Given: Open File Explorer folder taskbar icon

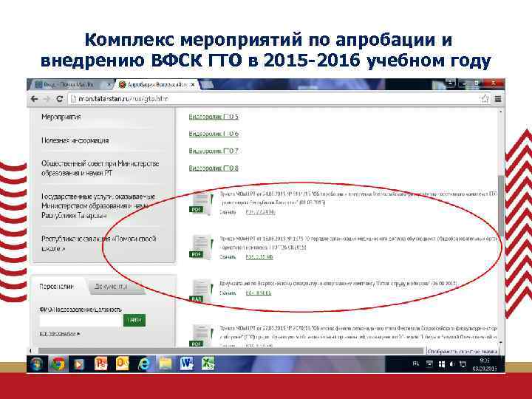Looking at the screenshot, I should (166, 364).
